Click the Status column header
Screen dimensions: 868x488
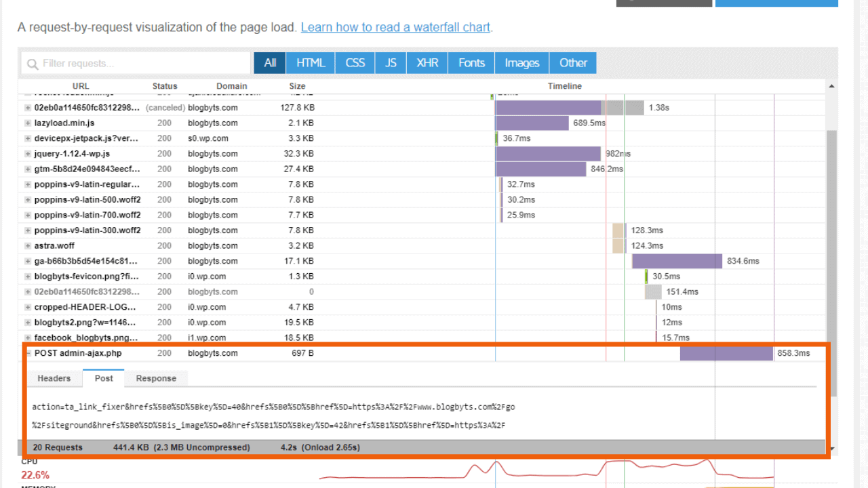[165, 86]
